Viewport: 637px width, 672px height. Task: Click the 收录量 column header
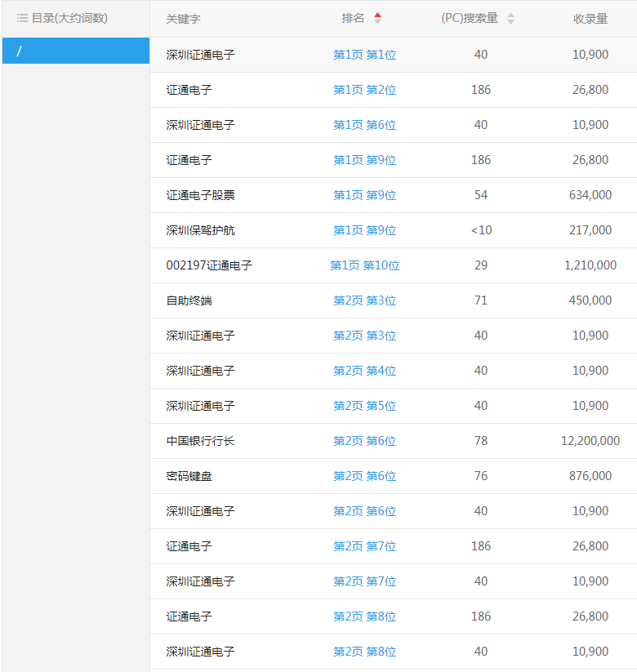tap(590, 19)
